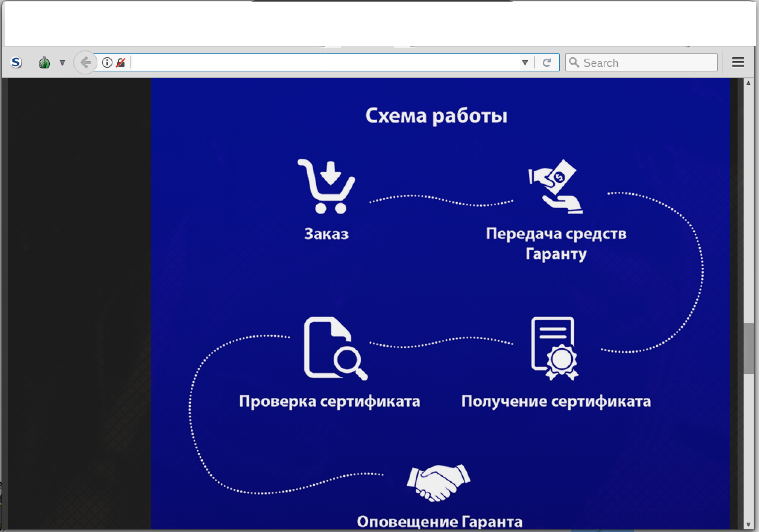The image size is (759, 532).
Task: Click the scrollbar down arrow
Action: click(x=748, y=524)
